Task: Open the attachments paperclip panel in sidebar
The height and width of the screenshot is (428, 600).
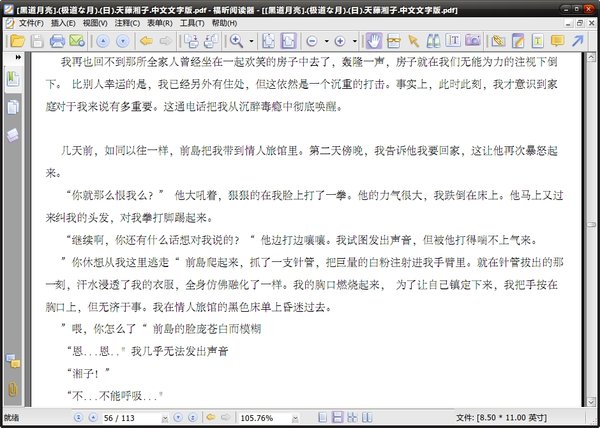Action: [x=13, y=389]
